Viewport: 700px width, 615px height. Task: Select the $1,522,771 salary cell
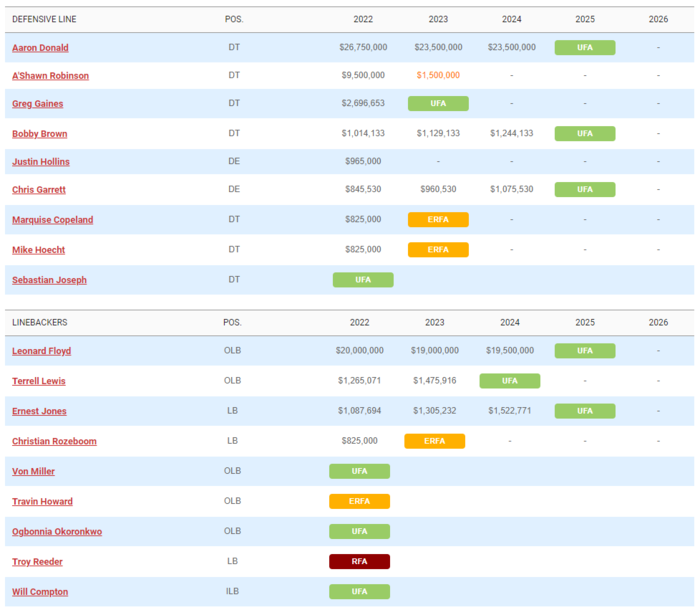[510, 411]
